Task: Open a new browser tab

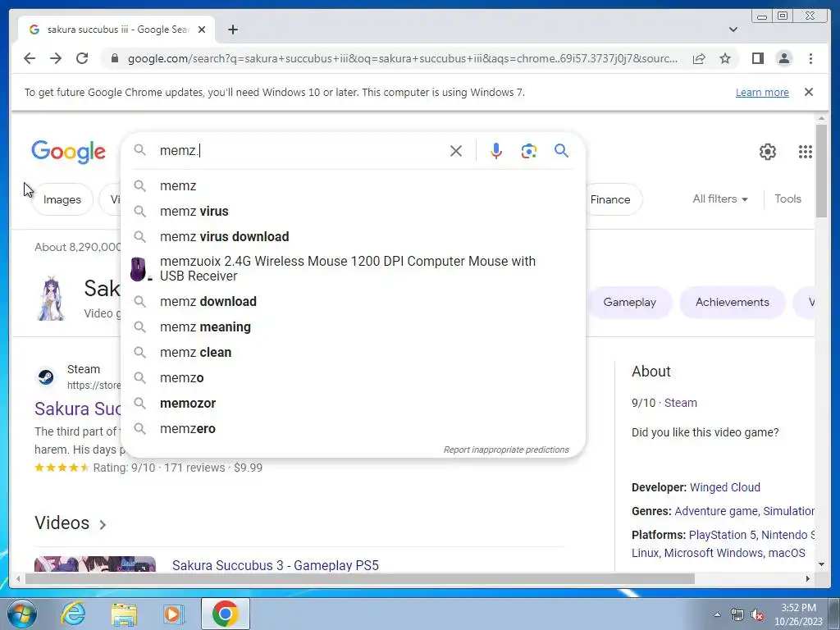Action: pos(232,30)
